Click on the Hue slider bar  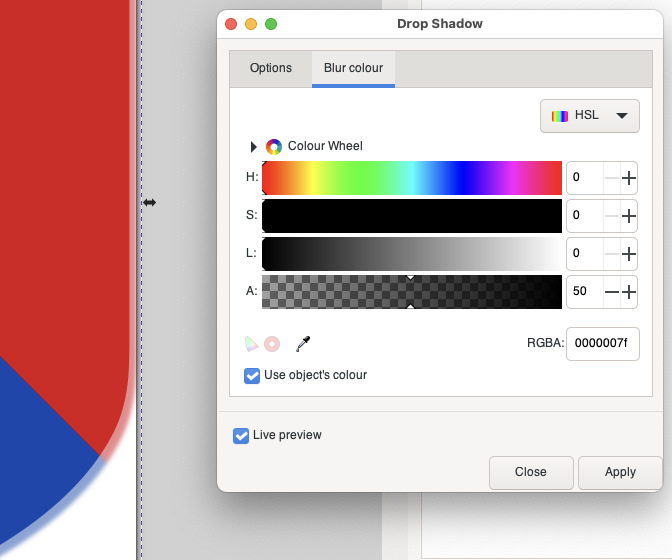412,178
